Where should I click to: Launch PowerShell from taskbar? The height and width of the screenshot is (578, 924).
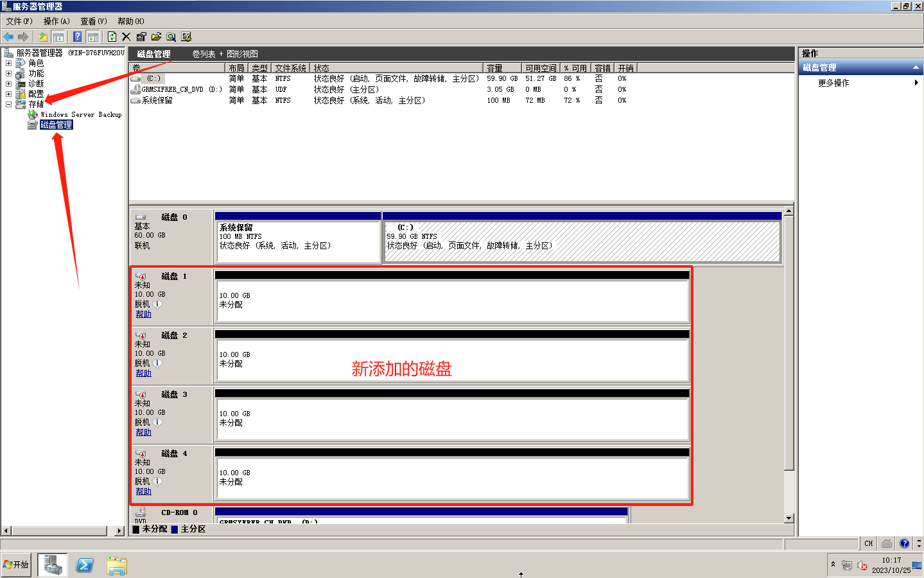[x=85, y=565]
